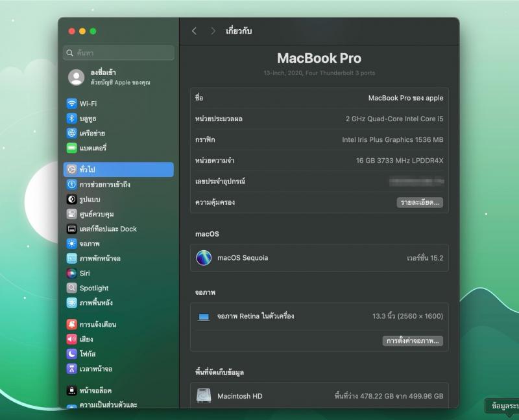Focus the sidebar search field (ค้นหา)
The image size is (519, 420).
click(x=119, y=53)
